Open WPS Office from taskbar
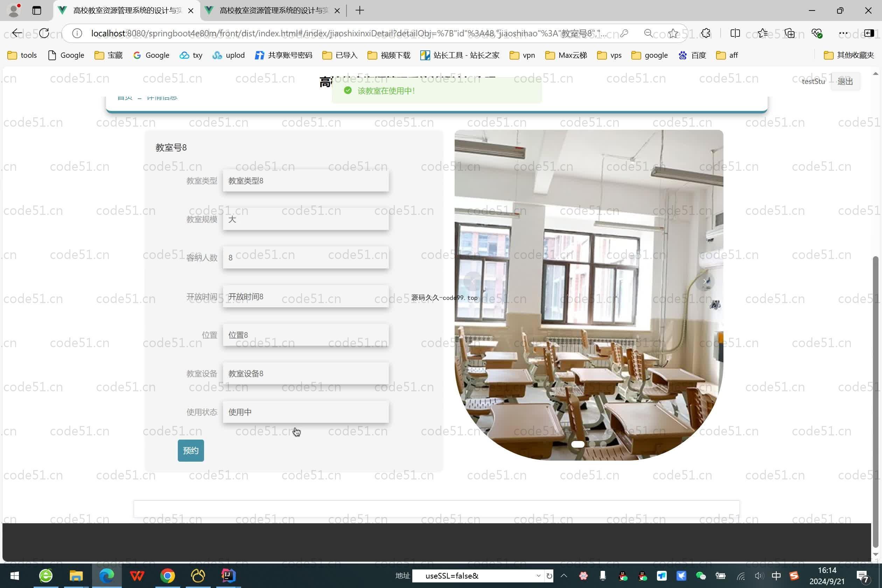The width and height of the screenshot is (882, 588). 137,576
